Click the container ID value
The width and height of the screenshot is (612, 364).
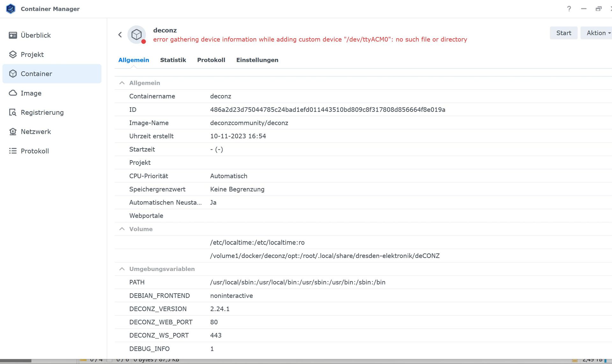[x=327, y=110]
